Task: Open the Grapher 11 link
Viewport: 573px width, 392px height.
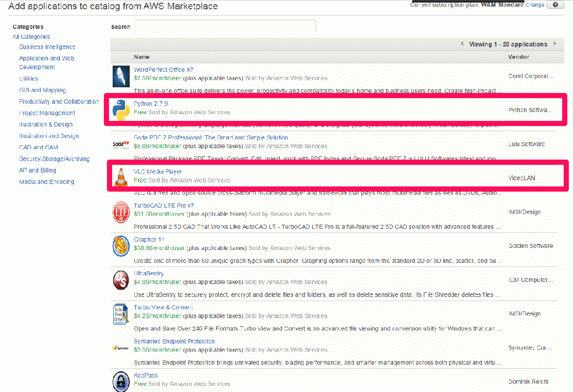Action: click(149, 239)
